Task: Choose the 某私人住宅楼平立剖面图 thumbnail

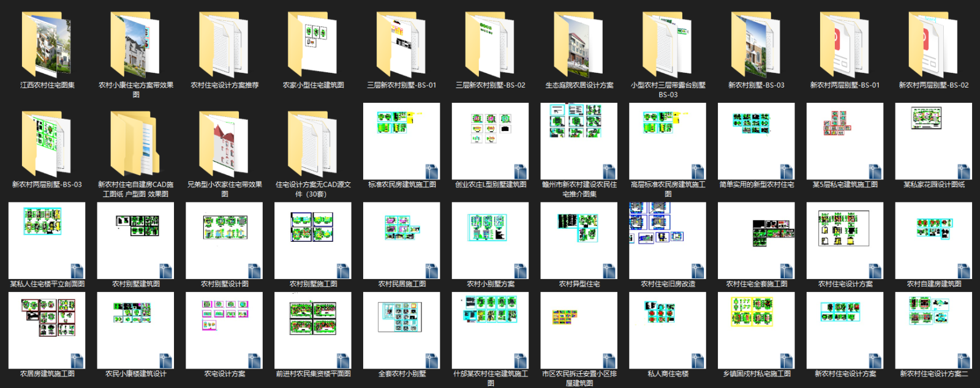Action: click(47, 241)
